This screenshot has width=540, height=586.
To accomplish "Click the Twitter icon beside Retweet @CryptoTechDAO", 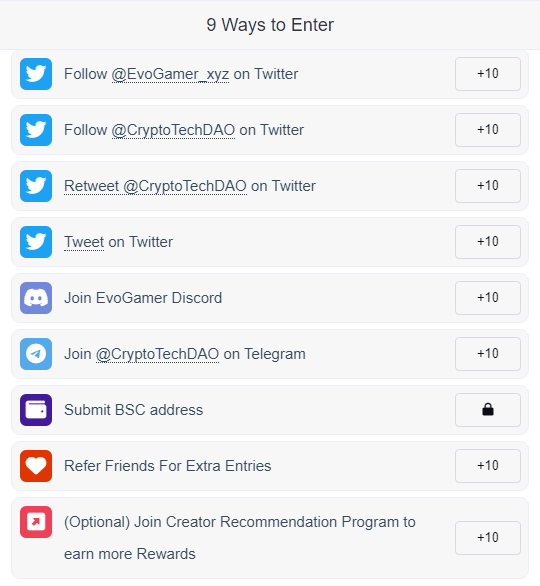I will coord(36,186).
